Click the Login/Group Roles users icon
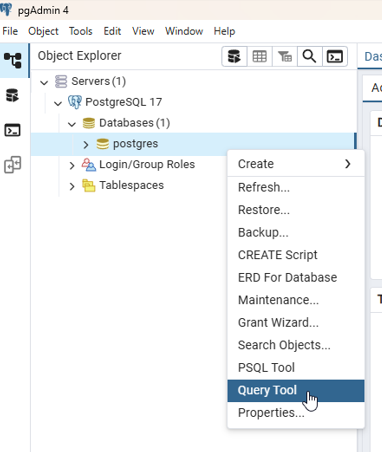The width and height of the screenshot is (382, 452). click(89, 165)
